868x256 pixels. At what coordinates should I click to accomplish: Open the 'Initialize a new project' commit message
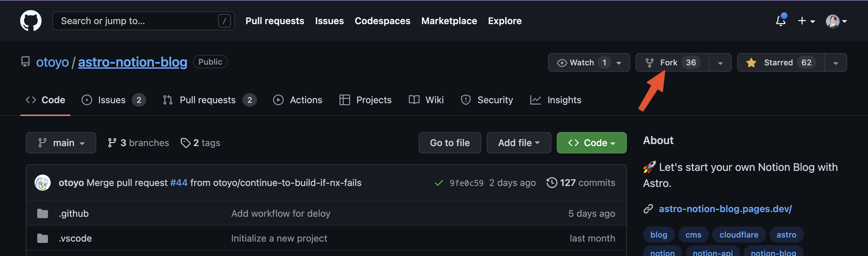[x=279, y=239]
